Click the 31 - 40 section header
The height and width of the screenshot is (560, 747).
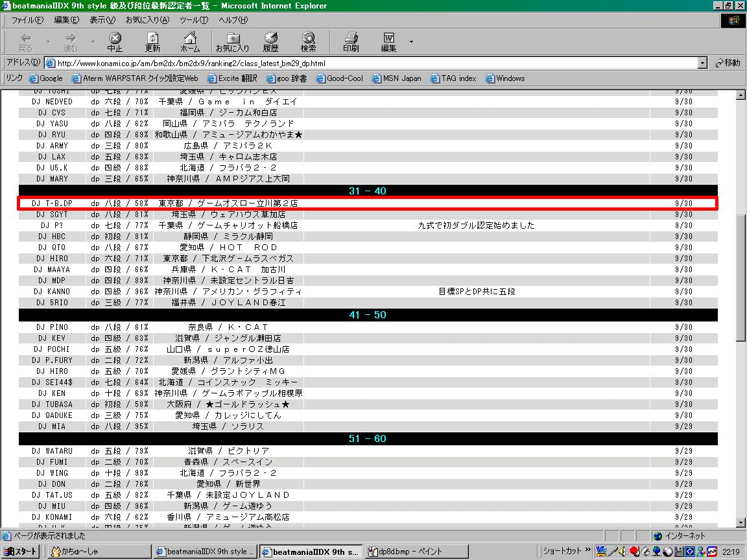(x=368, y=191)
